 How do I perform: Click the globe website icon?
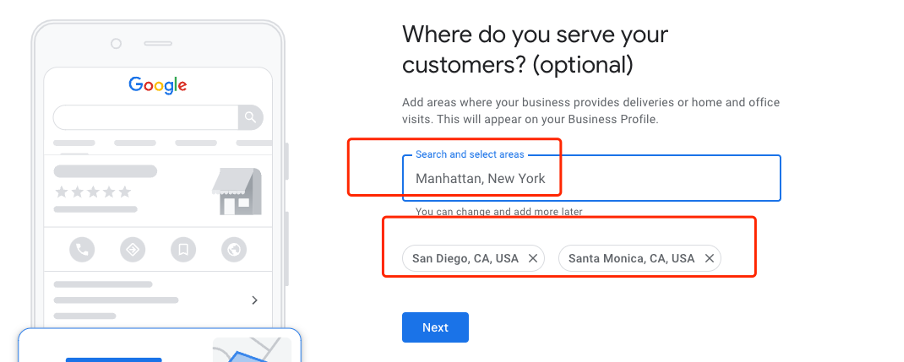pos(234,250)
